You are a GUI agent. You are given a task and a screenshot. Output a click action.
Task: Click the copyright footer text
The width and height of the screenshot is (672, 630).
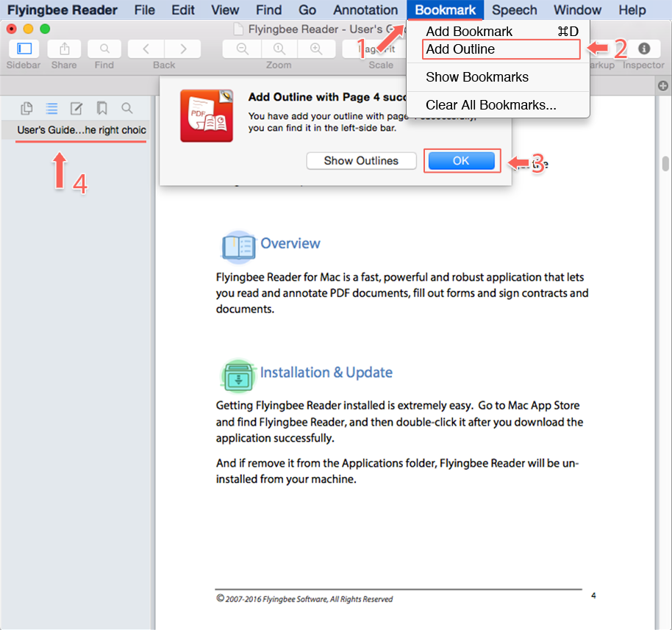304,598
